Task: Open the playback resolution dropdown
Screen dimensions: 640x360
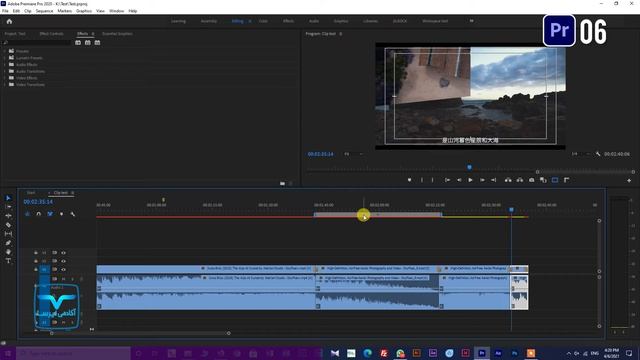Action: pos(580,154)
